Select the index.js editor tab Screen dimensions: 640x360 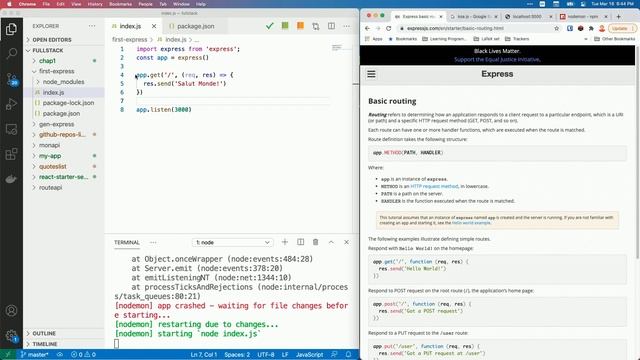point(130,26)
